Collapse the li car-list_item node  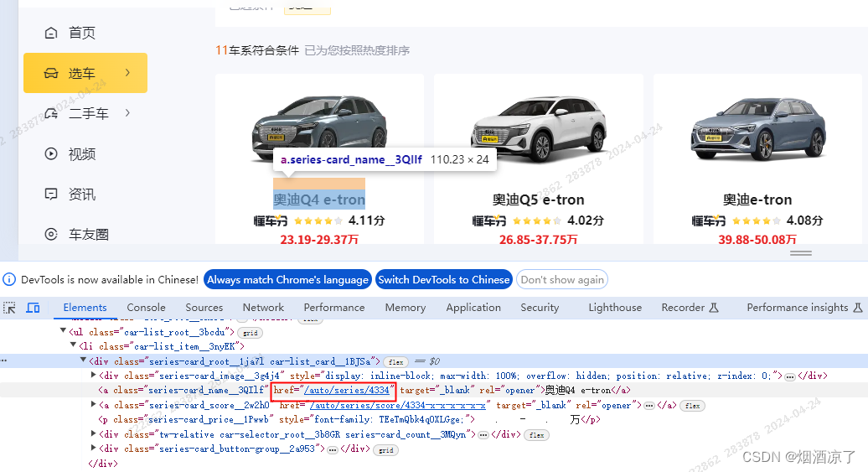(73, 345)
